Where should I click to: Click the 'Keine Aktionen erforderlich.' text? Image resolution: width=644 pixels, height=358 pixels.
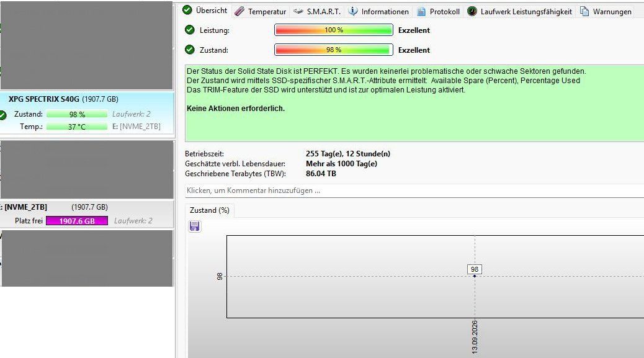pyautogui.click(x=236, y=109)
